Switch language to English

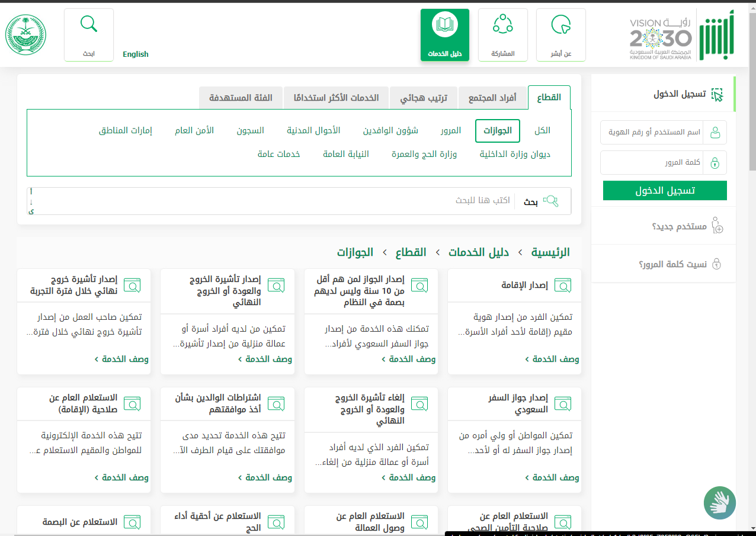(x=136, y=54)
